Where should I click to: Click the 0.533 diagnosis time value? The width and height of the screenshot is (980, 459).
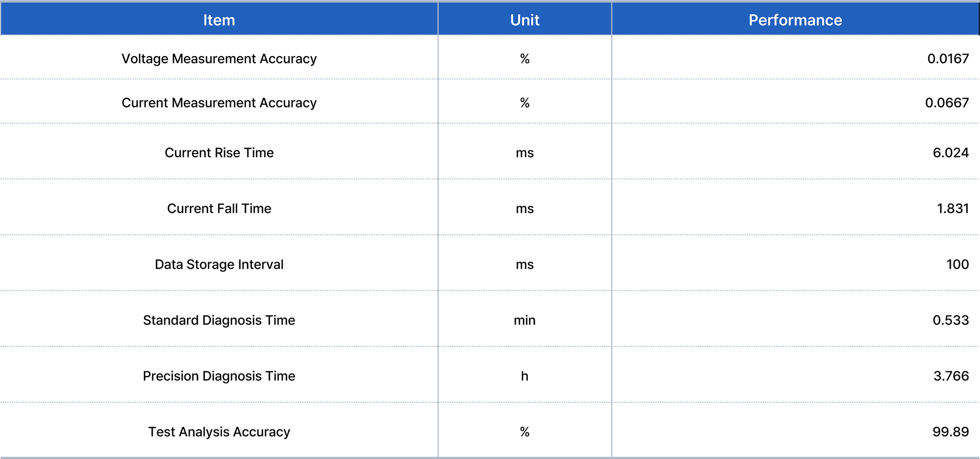(950, 320)
